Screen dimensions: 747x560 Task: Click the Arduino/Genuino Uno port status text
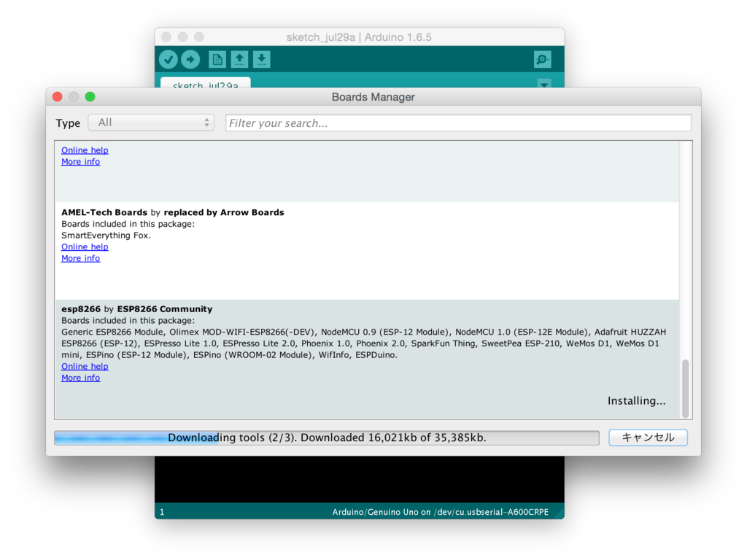click(x=440, y=512)
